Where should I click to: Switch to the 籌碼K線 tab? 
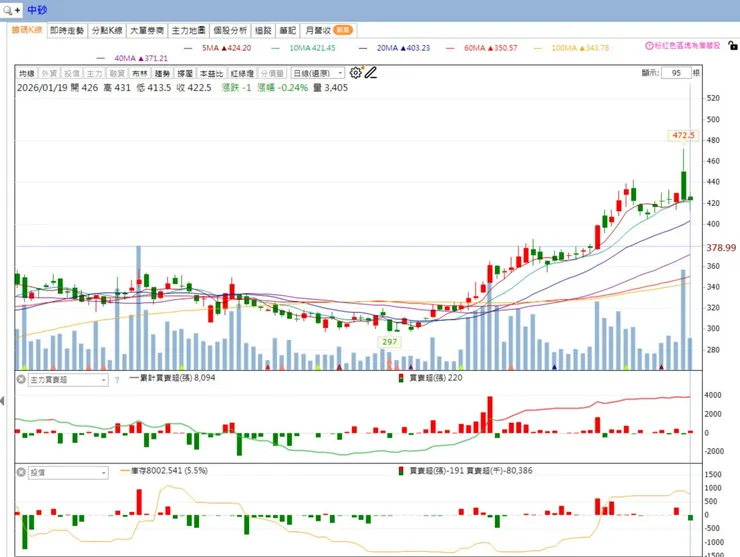27,30
